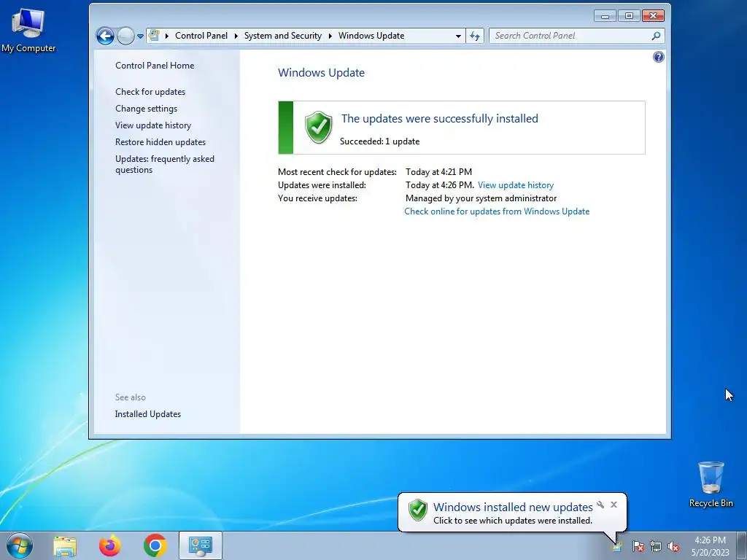Click the greyed Forward navigation button
This screenshot has width=747, height=560.
click(125, 36)
